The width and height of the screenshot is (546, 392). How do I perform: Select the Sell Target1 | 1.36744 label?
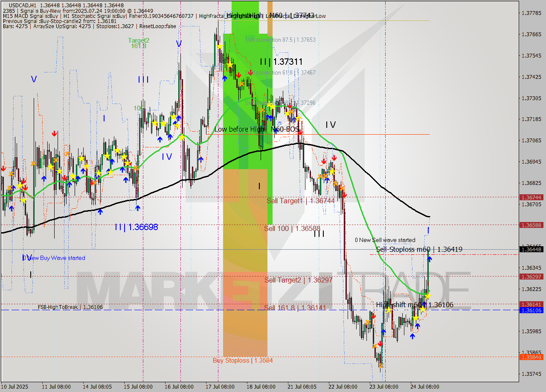coord(300,201)
